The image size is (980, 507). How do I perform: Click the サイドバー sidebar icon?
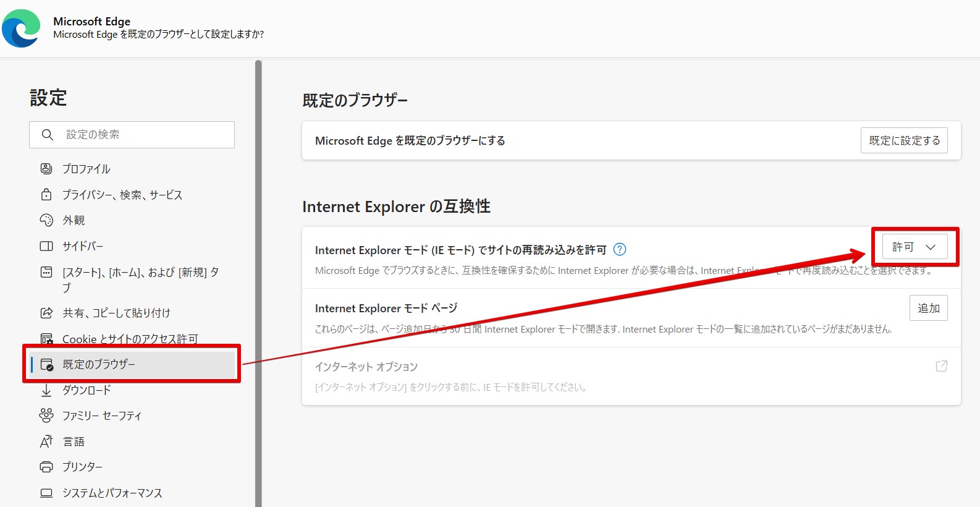pyautogui.click(x=46, y=246)
